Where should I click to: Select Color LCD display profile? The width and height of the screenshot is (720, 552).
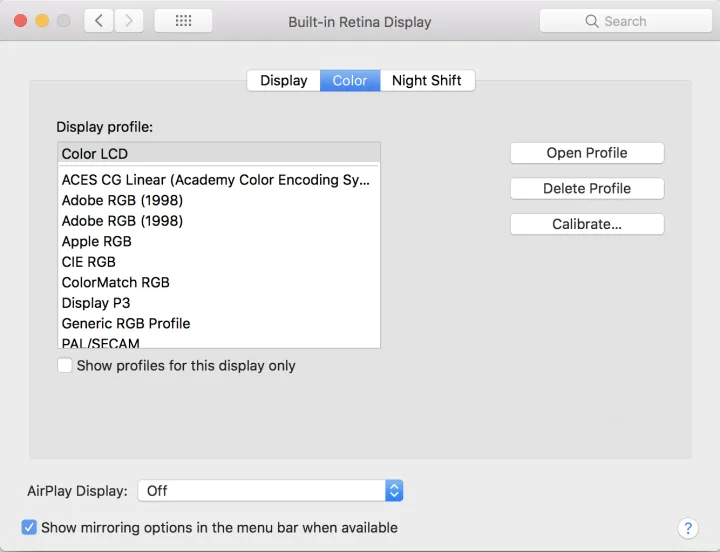(218, 154)
